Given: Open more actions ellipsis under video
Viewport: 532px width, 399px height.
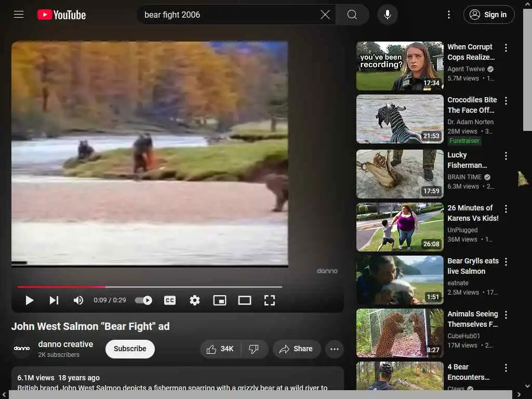Looking at the screenshot, I should point(335,349).
